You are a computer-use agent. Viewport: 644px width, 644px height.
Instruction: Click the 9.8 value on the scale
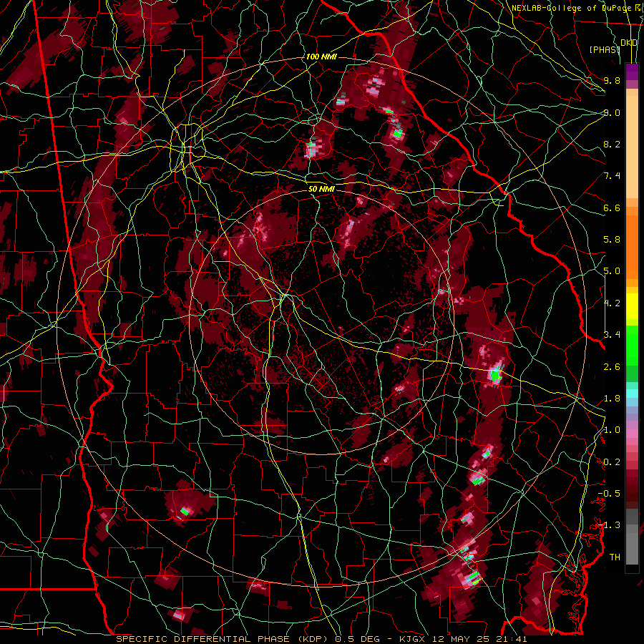pyautogui.click(x=612, y=80)
